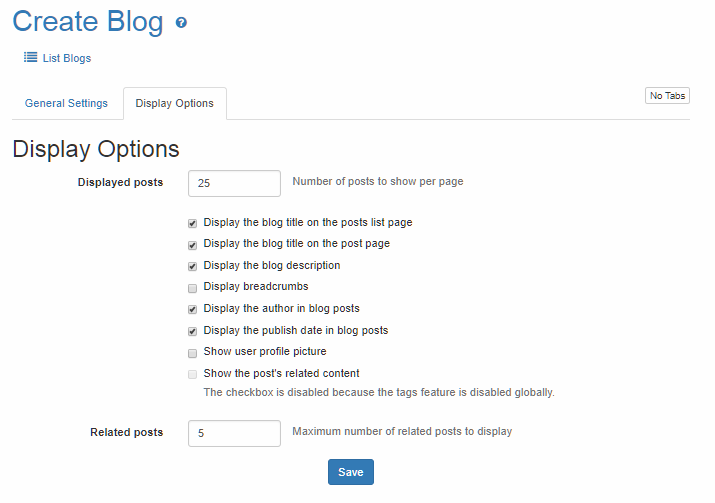Click the Displayed posts number field
The image size is (715, 503).
click(x=234, y=183)
